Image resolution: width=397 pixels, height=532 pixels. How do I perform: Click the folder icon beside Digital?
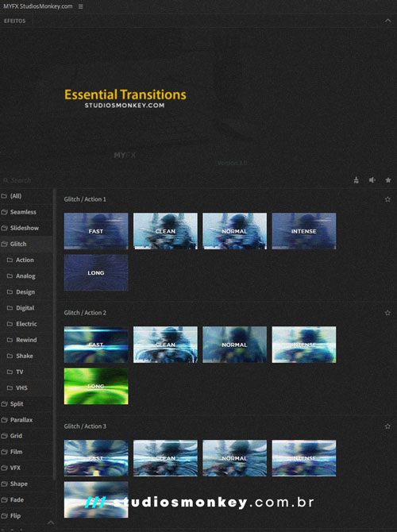click(10, 308)
